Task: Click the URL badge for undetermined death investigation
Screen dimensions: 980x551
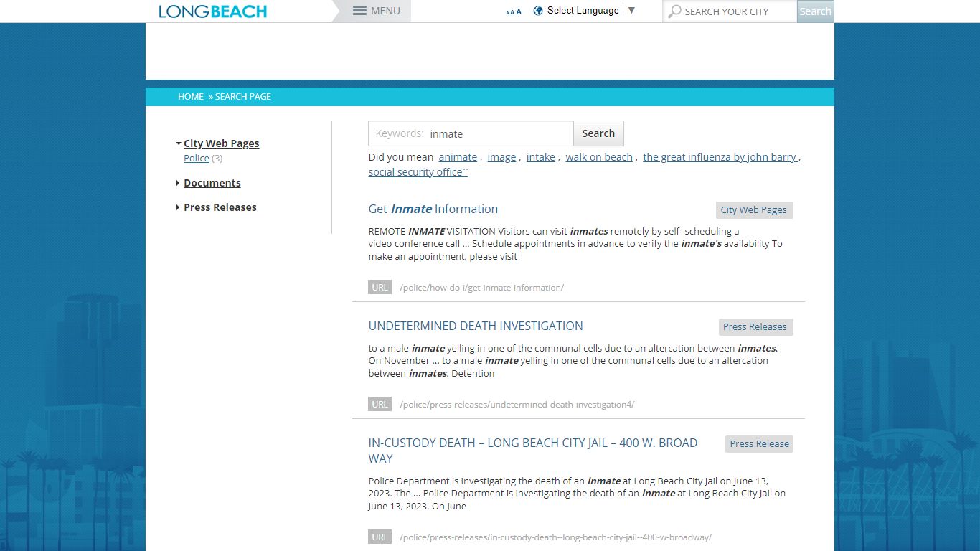Action: 380,404
